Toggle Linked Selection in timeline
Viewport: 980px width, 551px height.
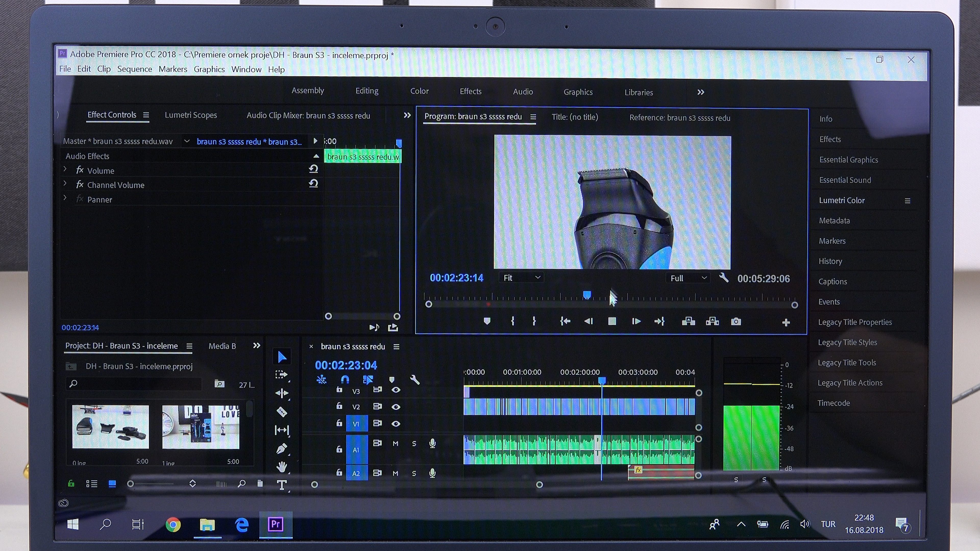pos(368,380)
